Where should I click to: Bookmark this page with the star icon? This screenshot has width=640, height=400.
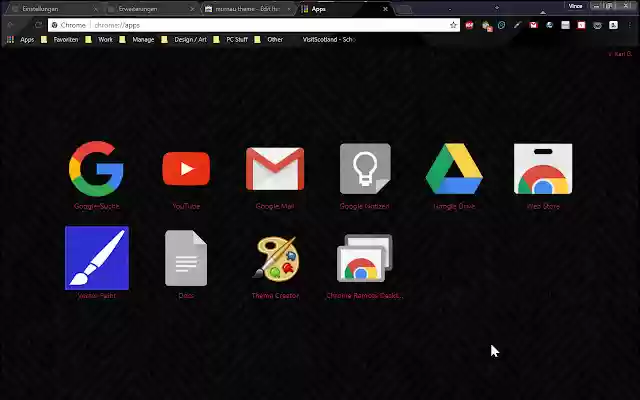pyautogui.click(x=453, y=25)
